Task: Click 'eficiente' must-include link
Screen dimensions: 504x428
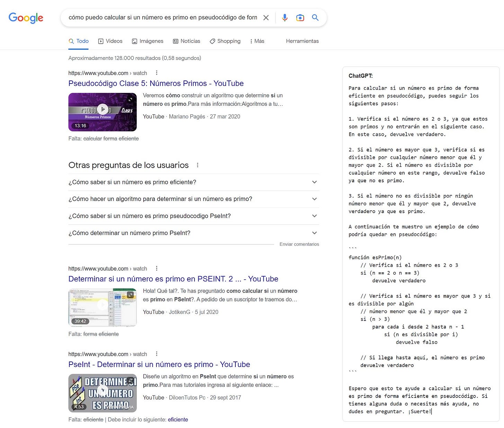Action: pos(178,420)
